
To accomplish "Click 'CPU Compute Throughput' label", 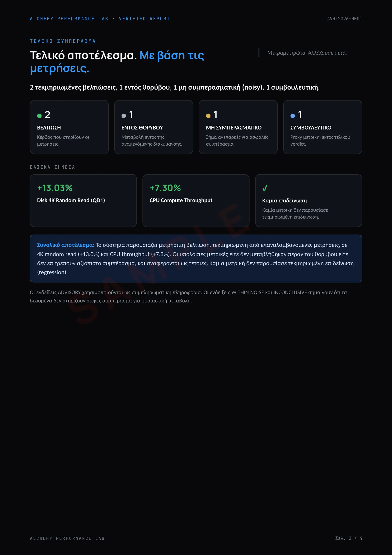I will pos(181,200).
